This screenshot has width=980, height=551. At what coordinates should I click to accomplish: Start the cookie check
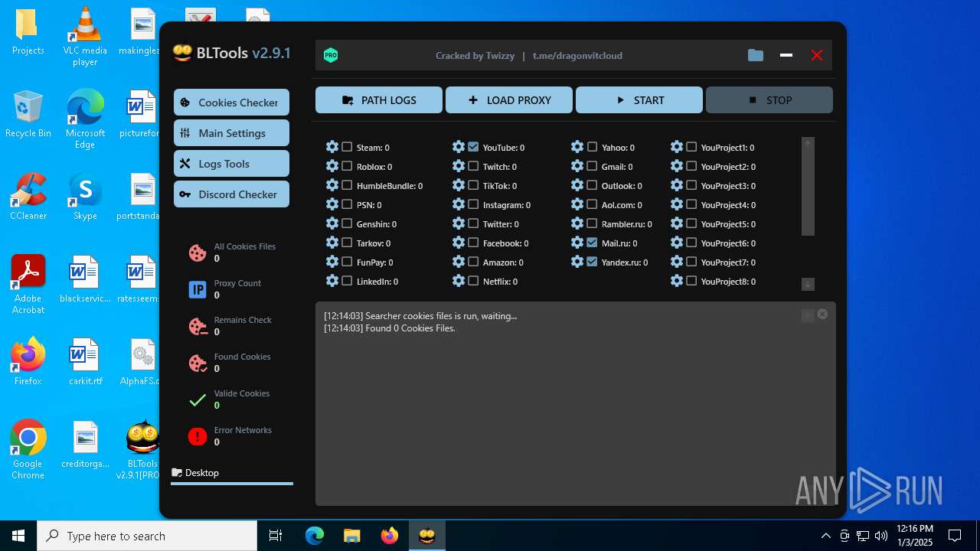click(639, 99)
